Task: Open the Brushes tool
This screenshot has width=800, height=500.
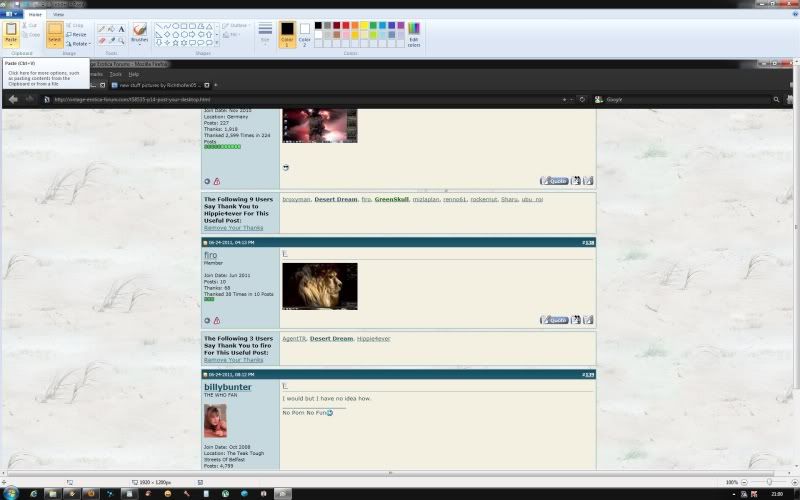Action: coord(139,32)
